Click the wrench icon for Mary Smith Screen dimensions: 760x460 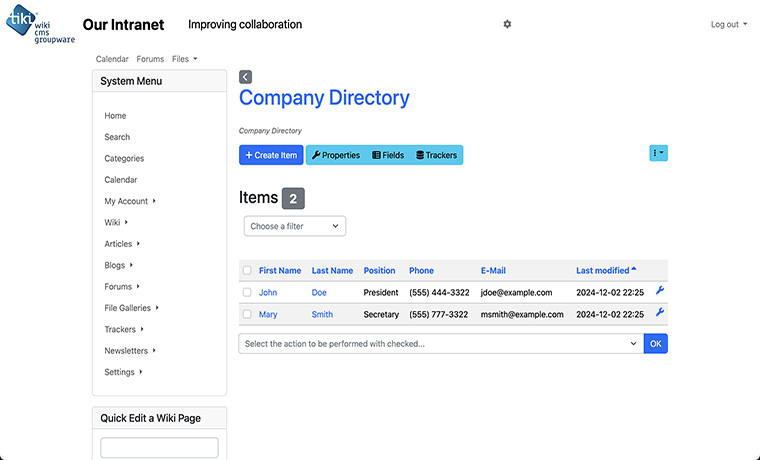click(660, 314)
